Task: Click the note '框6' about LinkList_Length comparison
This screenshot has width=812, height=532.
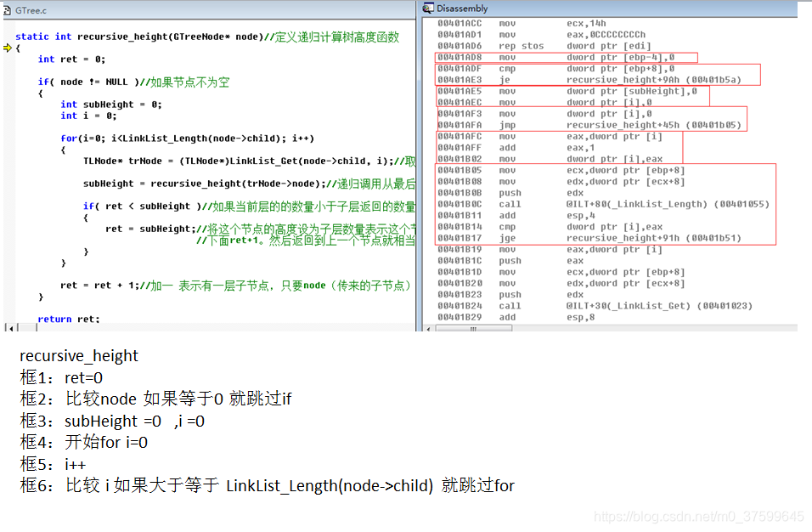Action: (x=268, y=486)
